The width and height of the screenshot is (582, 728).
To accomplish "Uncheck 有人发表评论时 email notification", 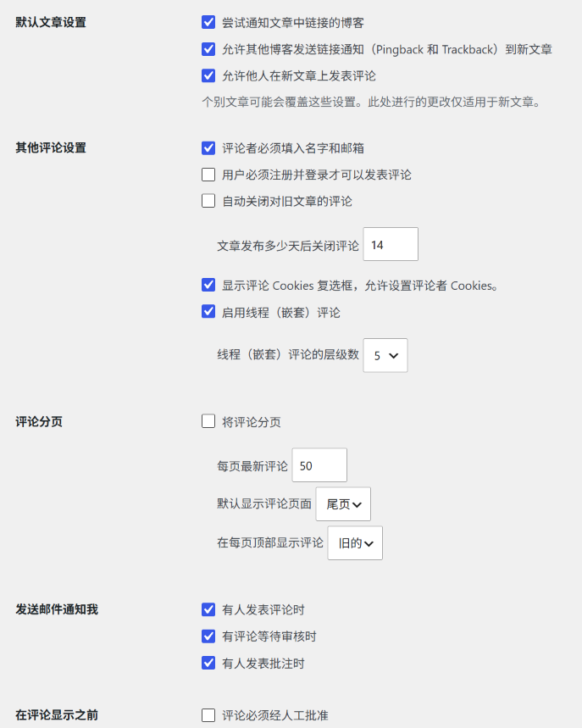I will pyautogui.click(x=208, y=609).
